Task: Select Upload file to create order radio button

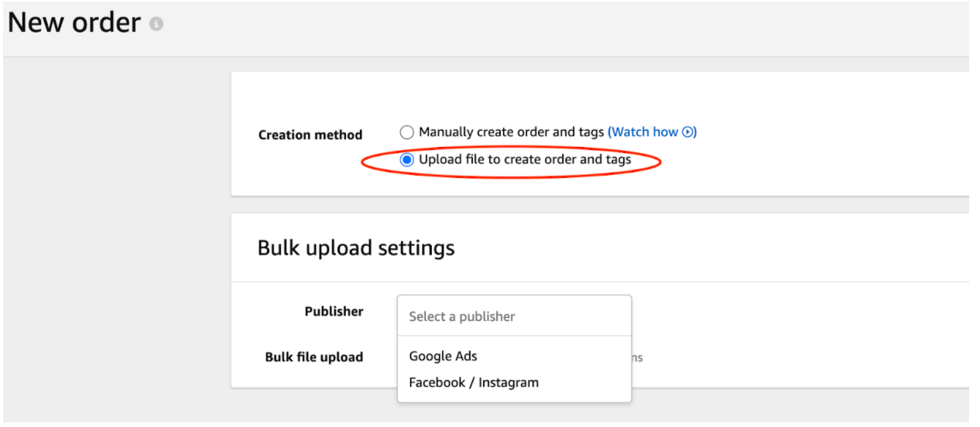Action: click(x=407, y=160)
